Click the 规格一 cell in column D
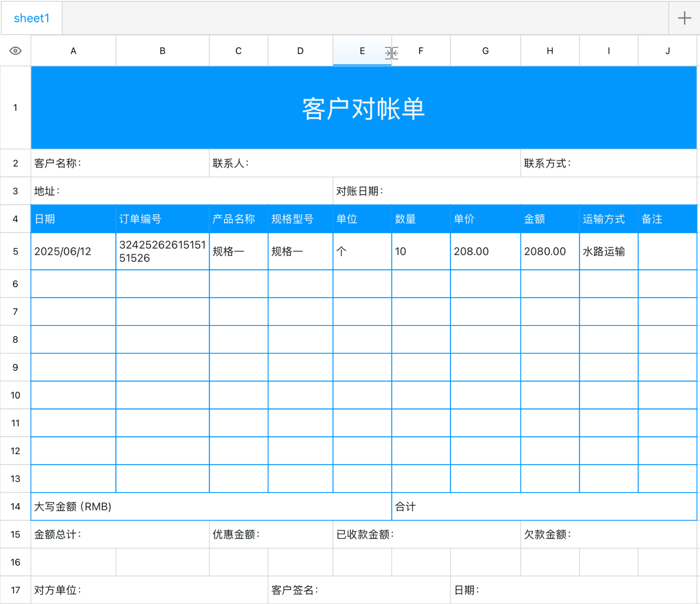 pyautogui.click(x=300, y=251)
